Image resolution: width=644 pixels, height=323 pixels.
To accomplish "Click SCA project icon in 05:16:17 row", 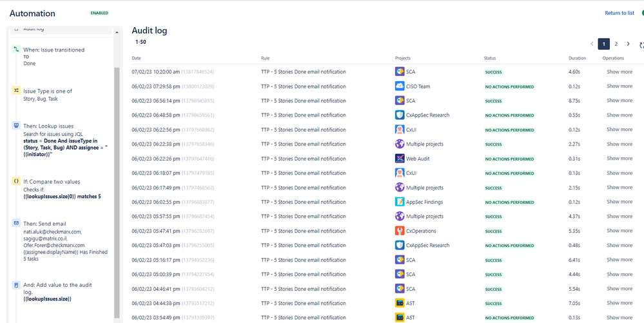I will point(400,260).
